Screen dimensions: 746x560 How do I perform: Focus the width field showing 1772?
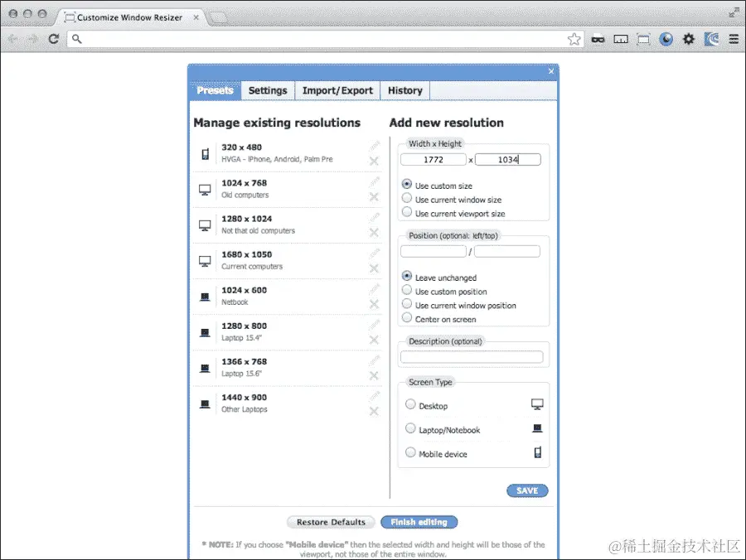point(434,160)
